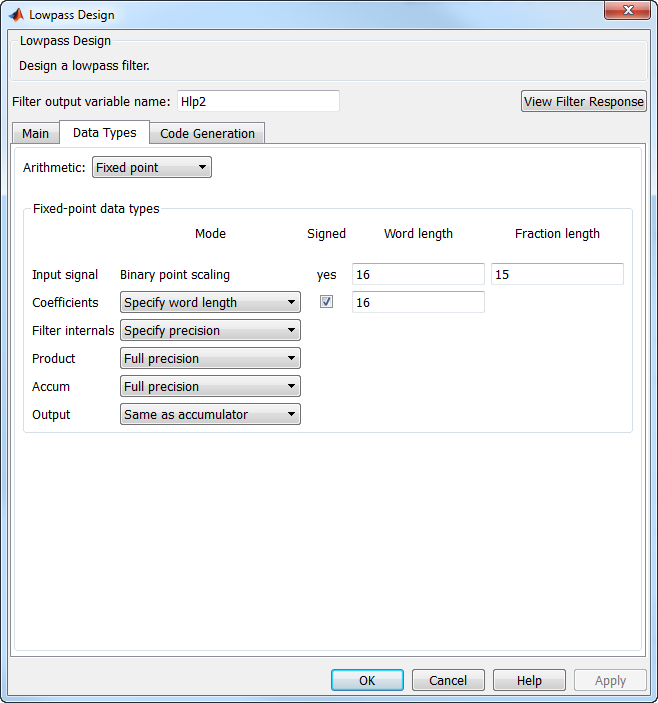Click the View Filter Response button

[584, 101]
